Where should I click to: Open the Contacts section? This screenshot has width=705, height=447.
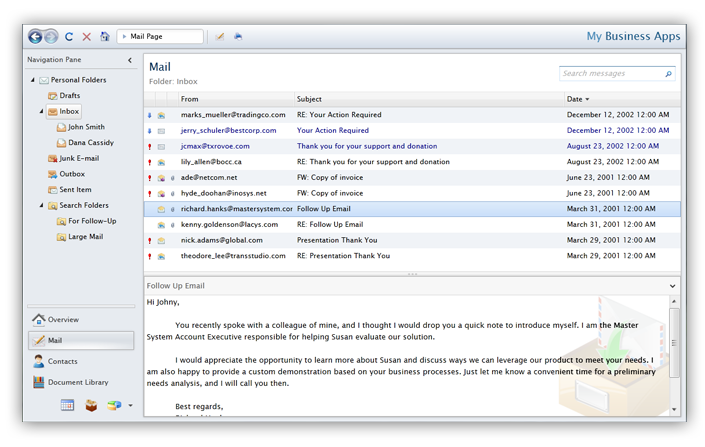81,361
